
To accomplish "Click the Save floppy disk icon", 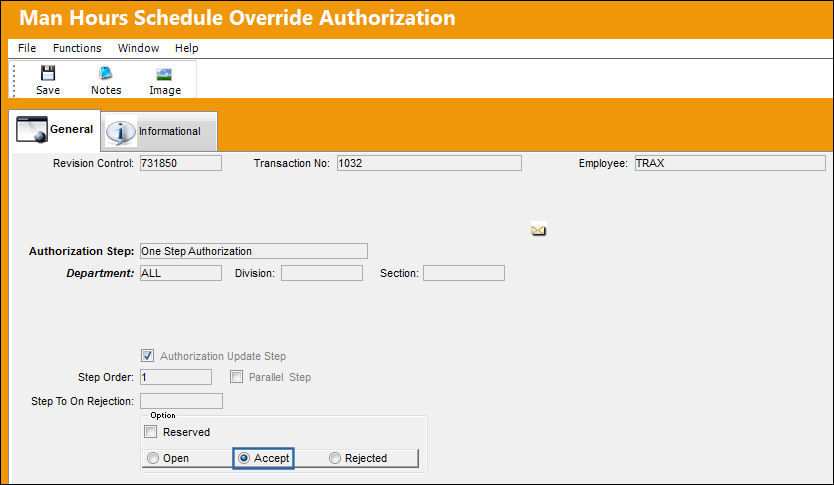I will click(x=48, y=73).
